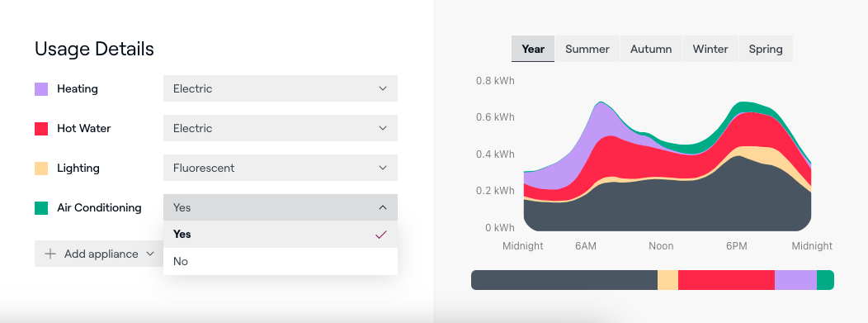Collapse the Air Conditioning dropdown

coord(280,207)
